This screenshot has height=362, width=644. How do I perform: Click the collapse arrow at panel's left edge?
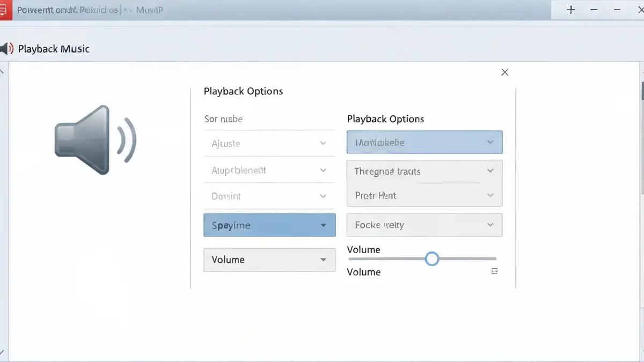tap(2, 70)
